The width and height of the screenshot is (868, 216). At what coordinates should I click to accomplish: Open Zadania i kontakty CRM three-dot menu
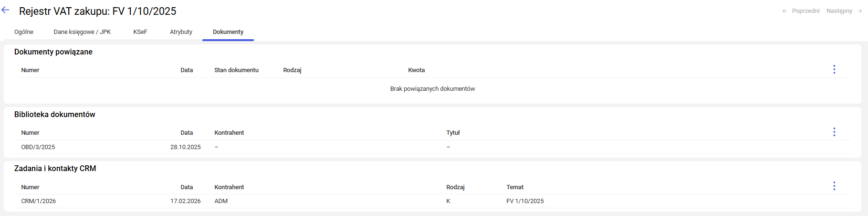pyautogui.click(x=834, y=186)
